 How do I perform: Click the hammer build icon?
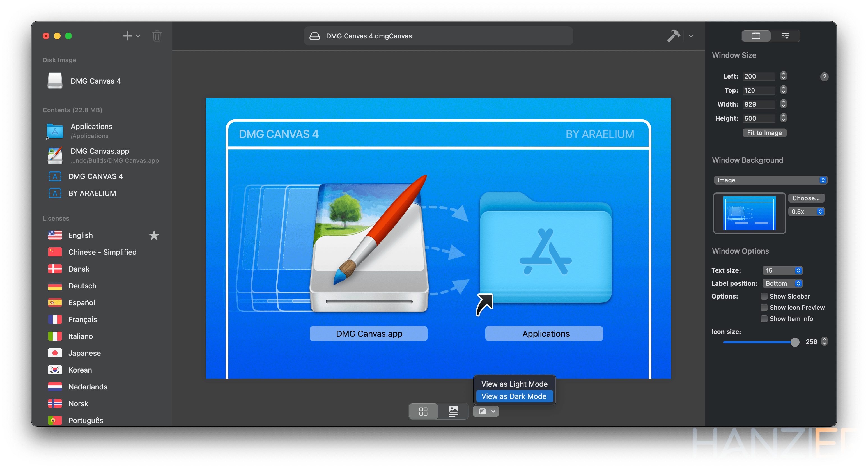point(674,36)
